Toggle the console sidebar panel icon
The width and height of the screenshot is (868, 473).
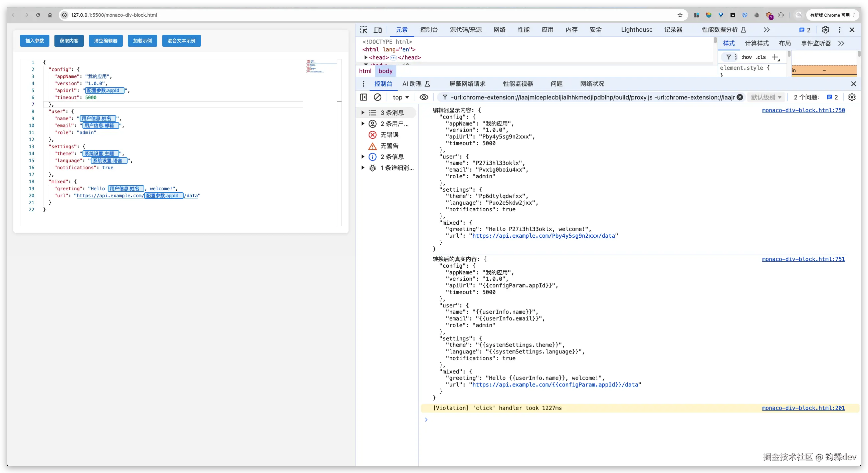(364, 97)
